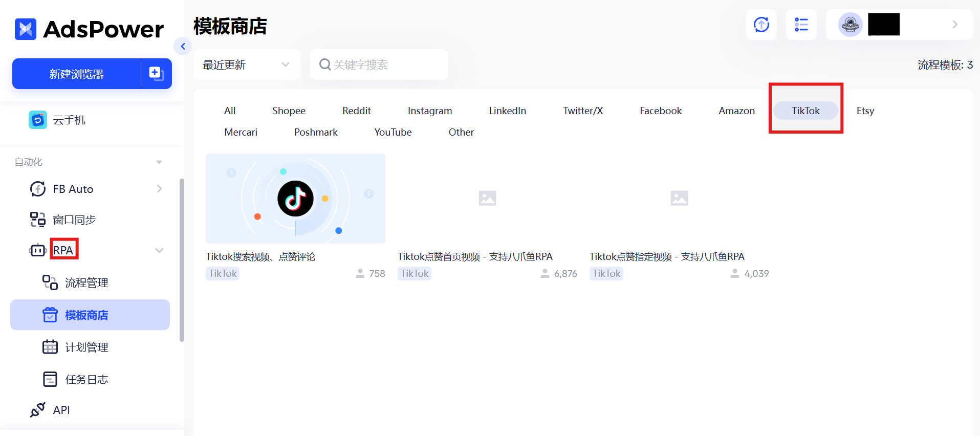This screenshot has width=980, height=436.
Task: Collapse the 自动化 section arrow
Action: pos(159,162)
